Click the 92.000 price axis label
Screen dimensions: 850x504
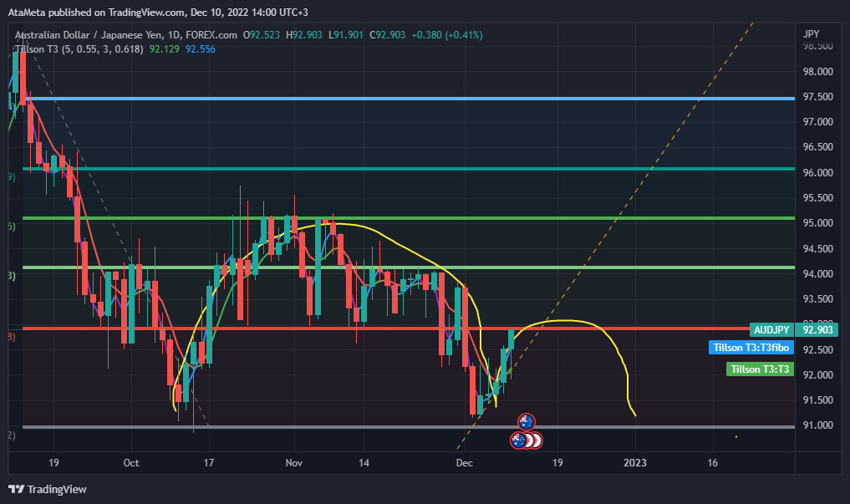click(817, 374)
